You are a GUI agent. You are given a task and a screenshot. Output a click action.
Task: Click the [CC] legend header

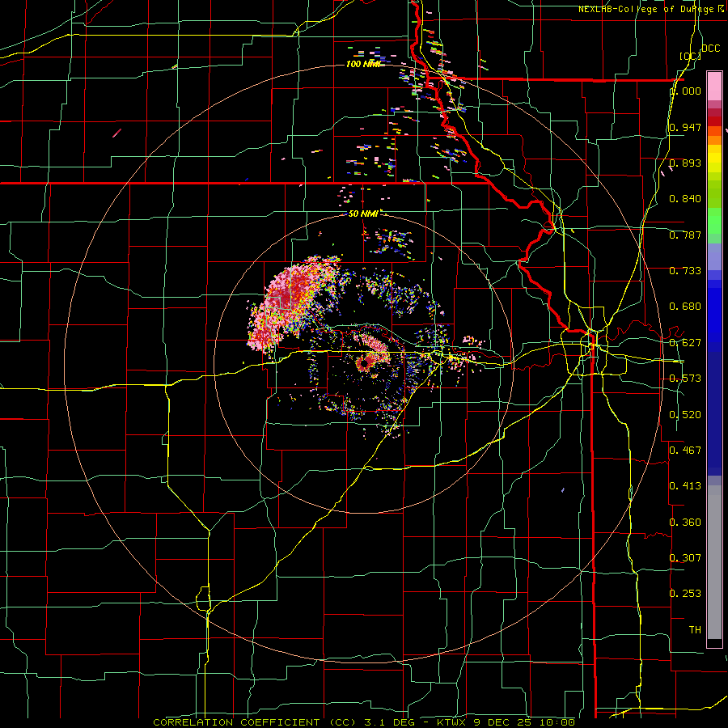pyautogui.click(x=690, y=56)
